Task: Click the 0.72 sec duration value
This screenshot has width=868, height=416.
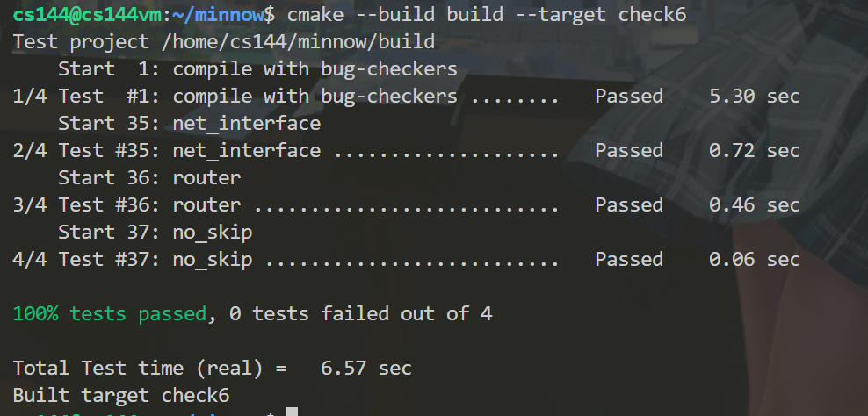Action: point(755,150)
